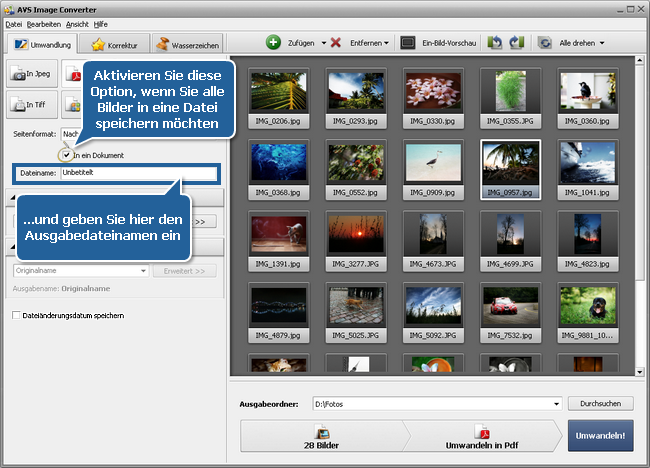Select the In Tiff format button
The image size is (650, 468).
[x=32, y=104]
